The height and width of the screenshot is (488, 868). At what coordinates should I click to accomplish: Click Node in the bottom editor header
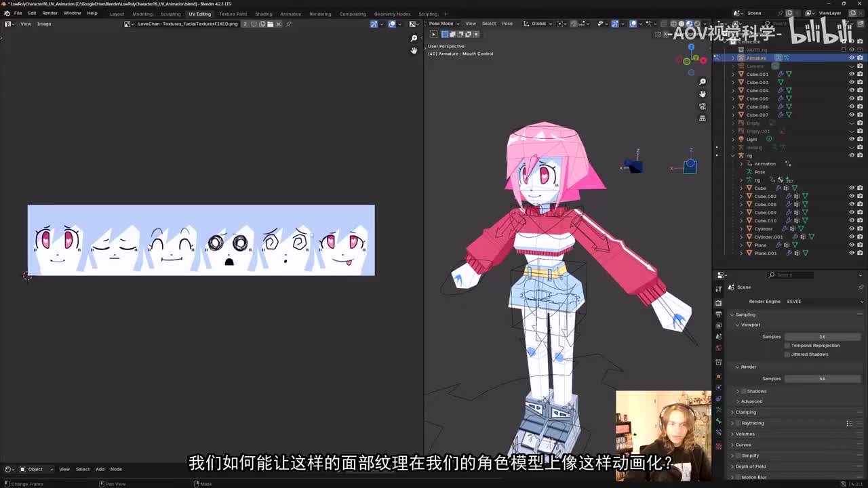point(116,469)
